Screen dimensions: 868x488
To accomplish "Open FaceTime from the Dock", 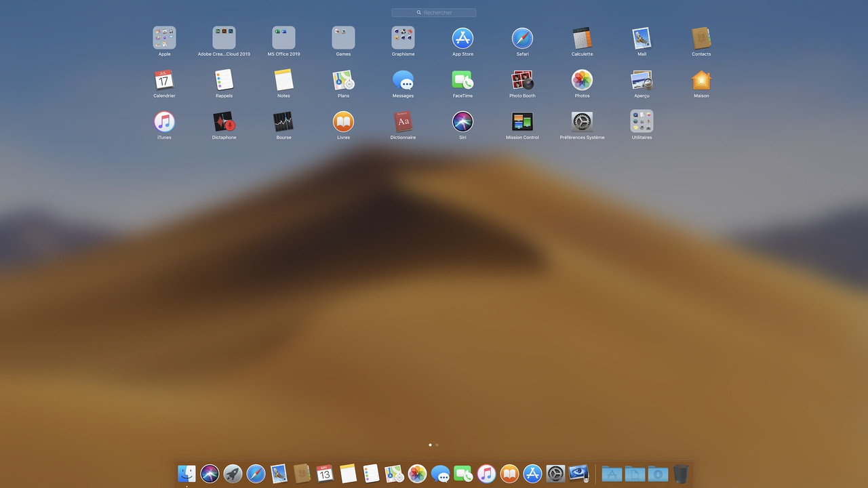I will pos(463,473).
